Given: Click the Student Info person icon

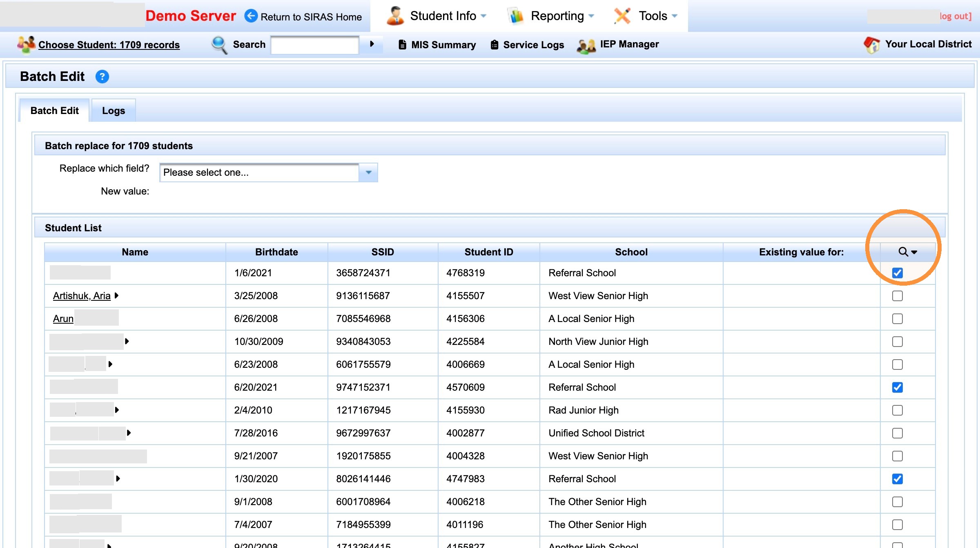Looking at the screenshot, I should pyautogui.click(x=395, y=16).
